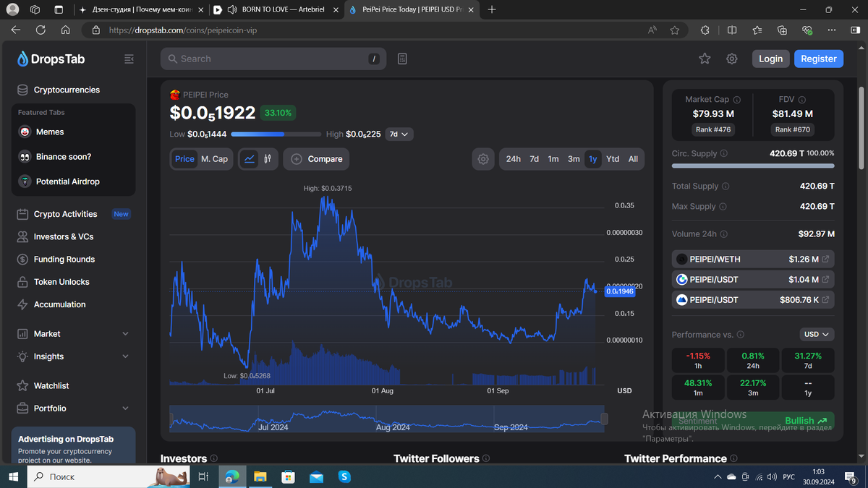Select M. Cap chart mode
This screenshot has height=488, width=868.
[214, 159]
